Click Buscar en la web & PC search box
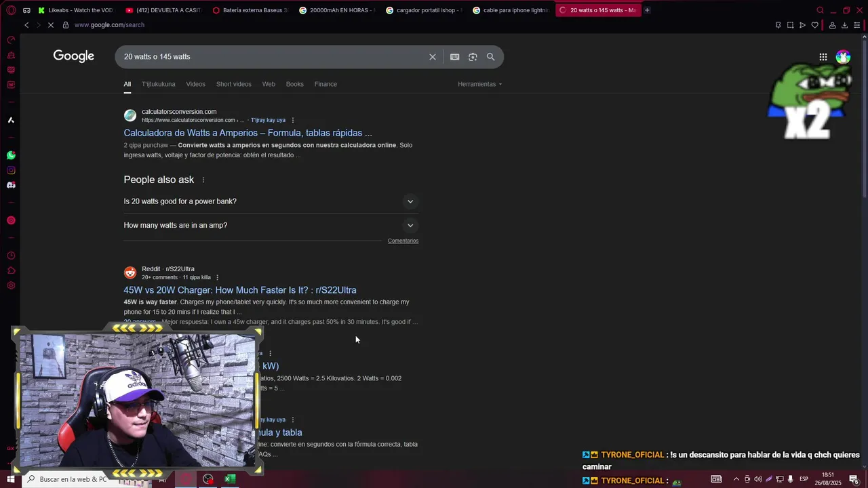This screenshot has height=488, width=868. [x=73, y=479]
